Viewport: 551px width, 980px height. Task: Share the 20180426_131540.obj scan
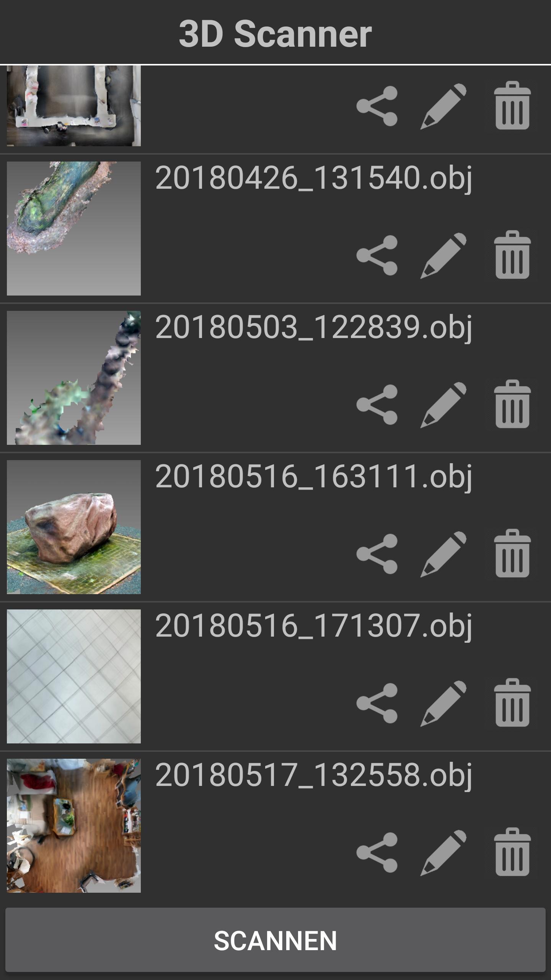click(x=377, y=255)
